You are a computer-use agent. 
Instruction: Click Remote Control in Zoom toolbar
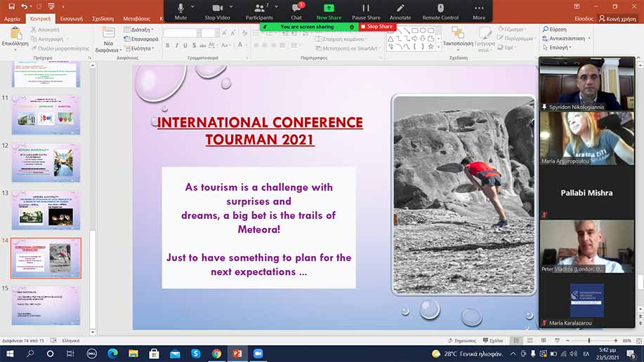pyautogui.click(x=440, y=11)
